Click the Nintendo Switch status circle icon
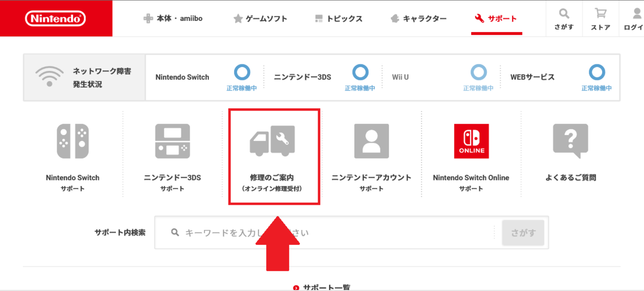The image size is (644, 291). pos(243,72)
